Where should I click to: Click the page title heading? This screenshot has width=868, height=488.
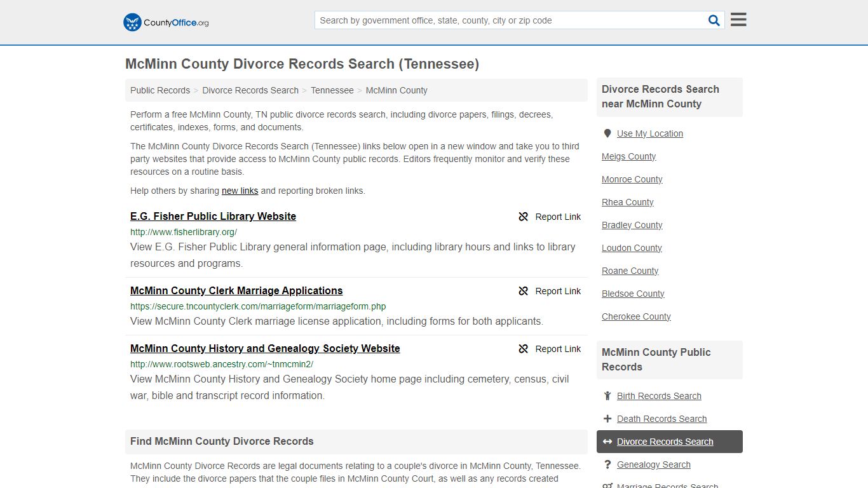pos(302,64)
